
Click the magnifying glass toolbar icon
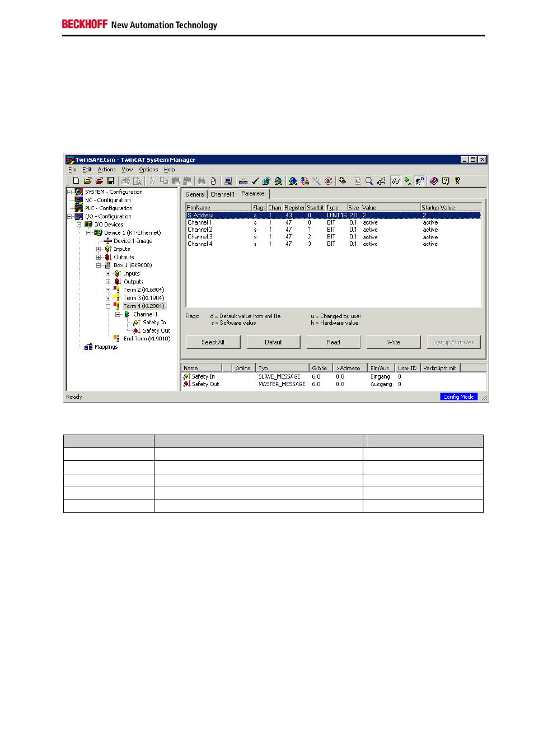tap(369, 181)
